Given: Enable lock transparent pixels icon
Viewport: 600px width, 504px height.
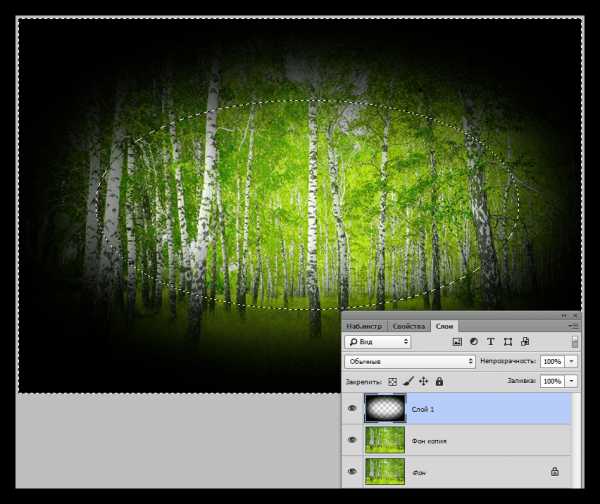Looking at the screenshot, I should [392, 381].
